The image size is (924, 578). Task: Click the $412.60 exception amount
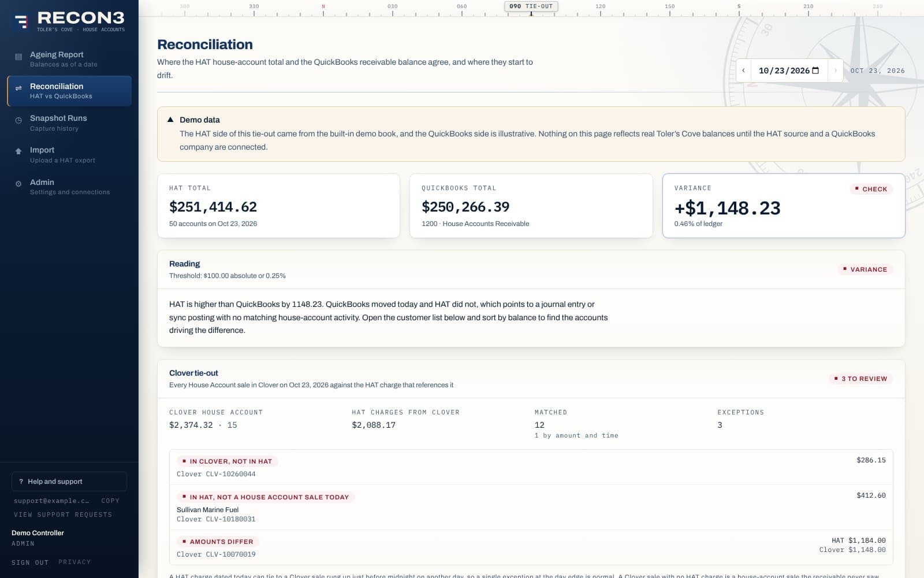(871, 495)
